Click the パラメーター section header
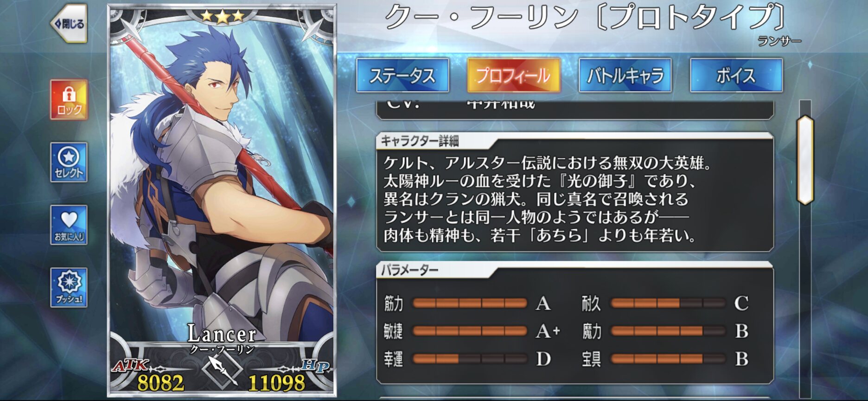The width and height of the screenshot is (868, 401). [x=409, y=270]
